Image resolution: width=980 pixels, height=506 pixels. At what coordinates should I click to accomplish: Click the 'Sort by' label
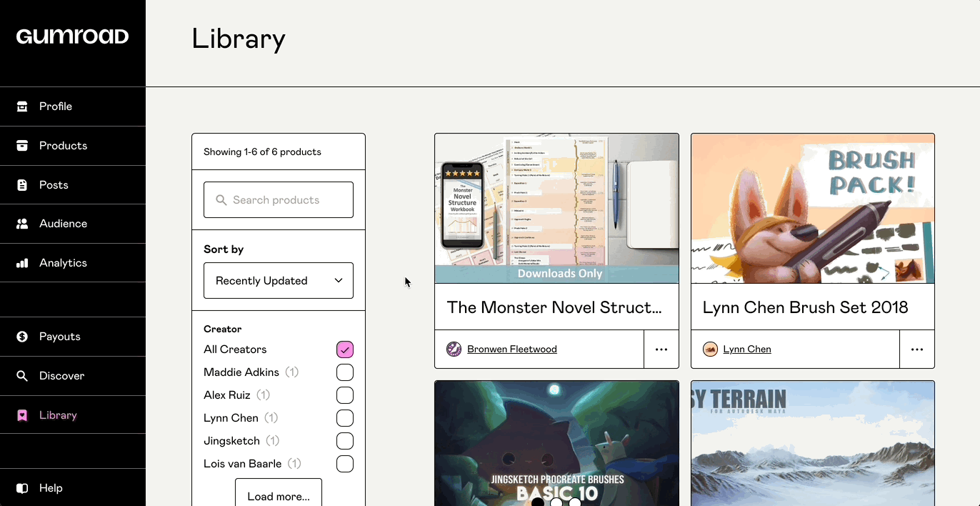224,249
